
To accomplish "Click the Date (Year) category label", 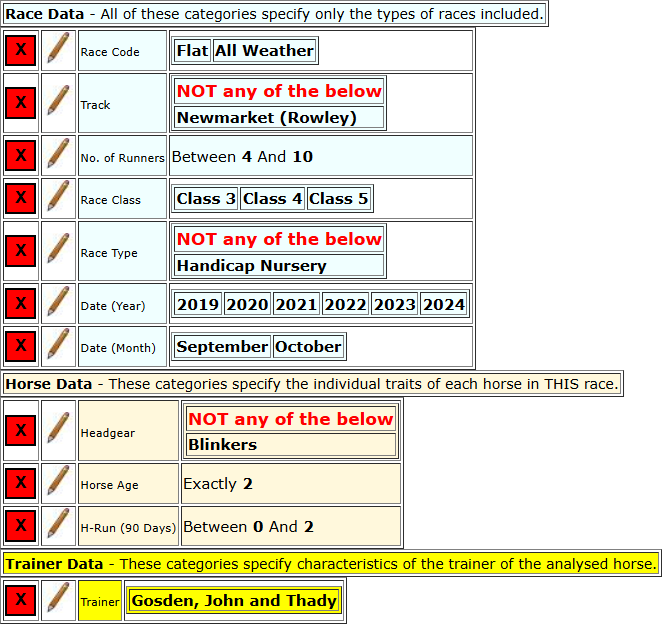I will click(122, 304).
